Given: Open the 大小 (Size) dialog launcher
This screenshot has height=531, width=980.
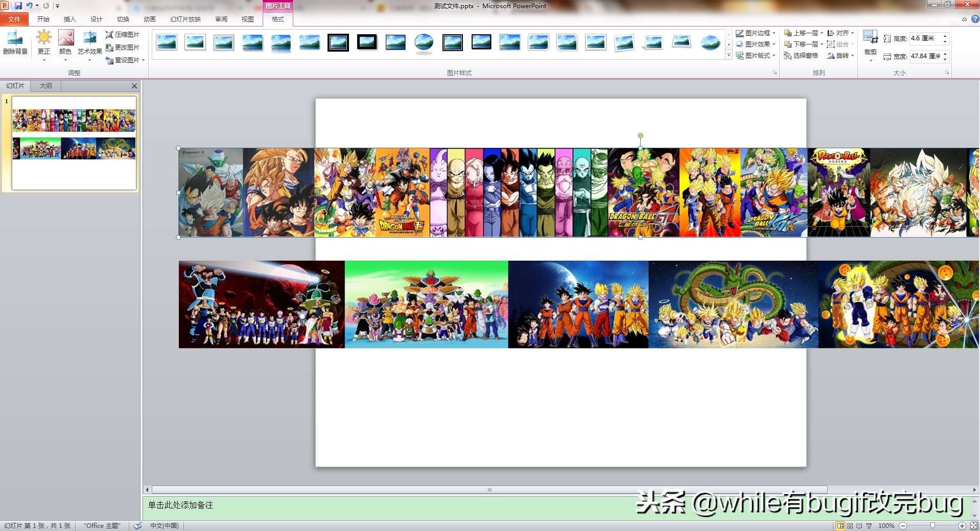Looking at the screenshot, I should [x=947, y=73].
